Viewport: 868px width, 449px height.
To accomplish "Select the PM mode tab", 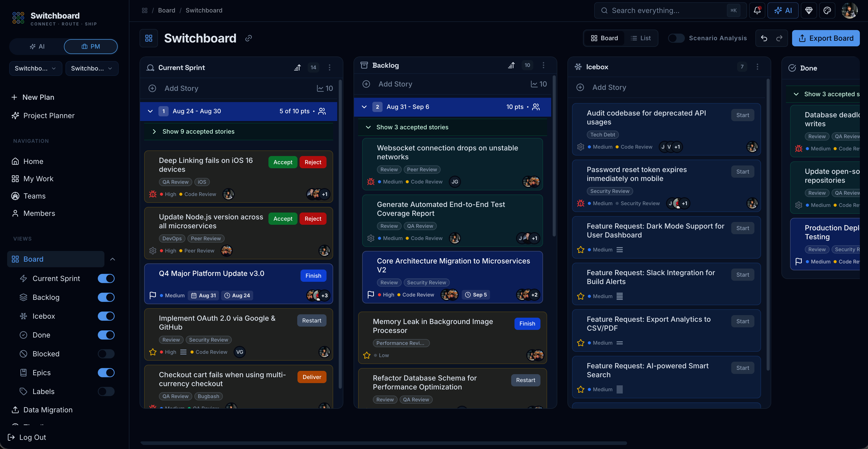I will (x=91, y=47).
